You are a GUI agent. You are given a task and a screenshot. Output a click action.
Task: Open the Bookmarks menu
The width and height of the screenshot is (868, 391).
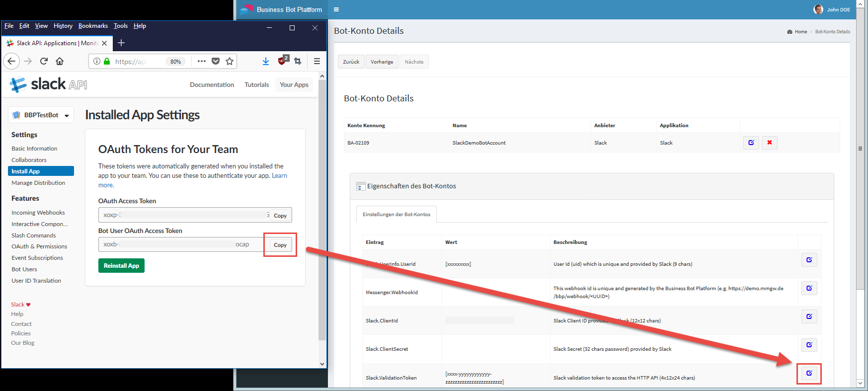[93, 26]
